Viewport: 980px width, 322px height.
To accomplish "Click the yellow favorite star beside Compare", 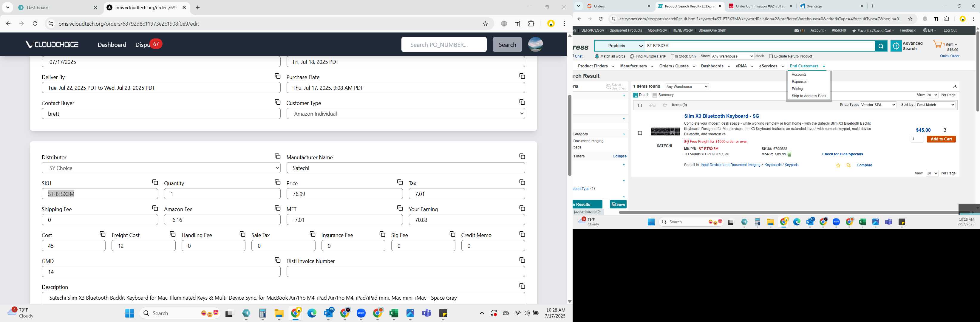I will click(x=838, y=165).
